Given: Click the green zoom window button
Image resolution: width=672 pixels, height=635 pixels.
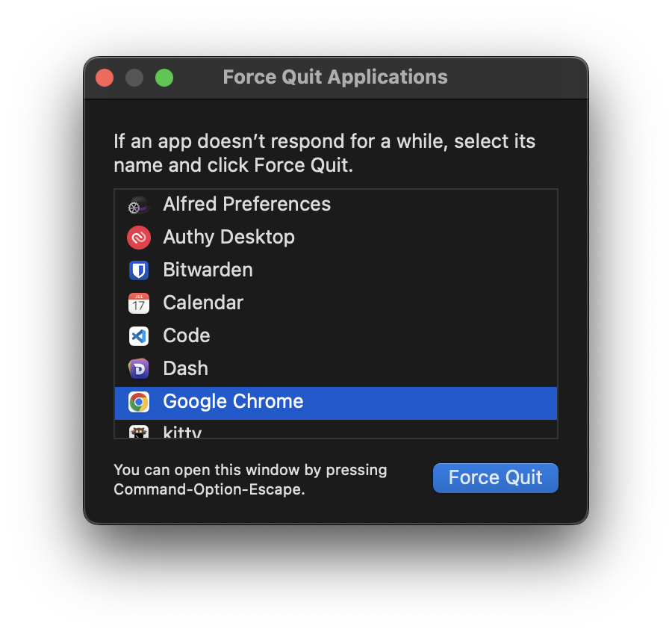Looking at the screenshot, I should click(x=164, y=78).
